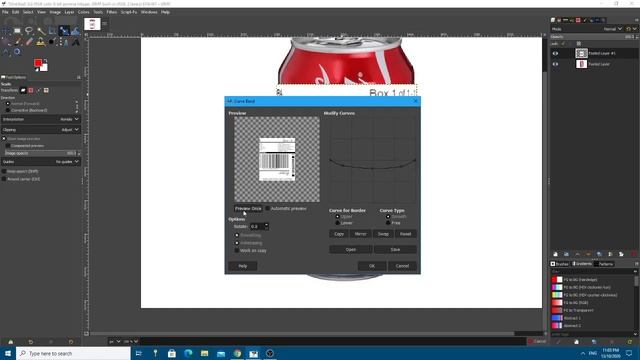The width and height of the screenshot is (640, 360).
Task: Hide the Pasted Layer #1 eye icon
Action: [x=556, y=53]
